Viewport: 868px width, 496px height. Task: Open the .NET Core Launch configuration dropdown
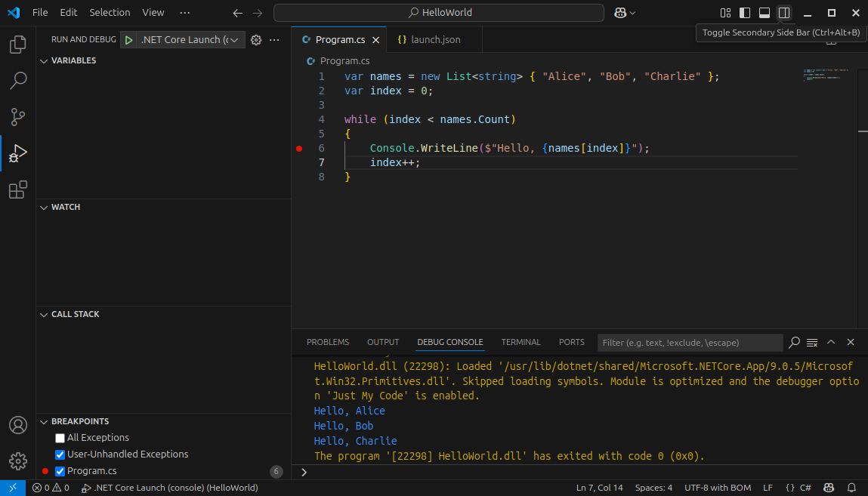pos(189,40)
